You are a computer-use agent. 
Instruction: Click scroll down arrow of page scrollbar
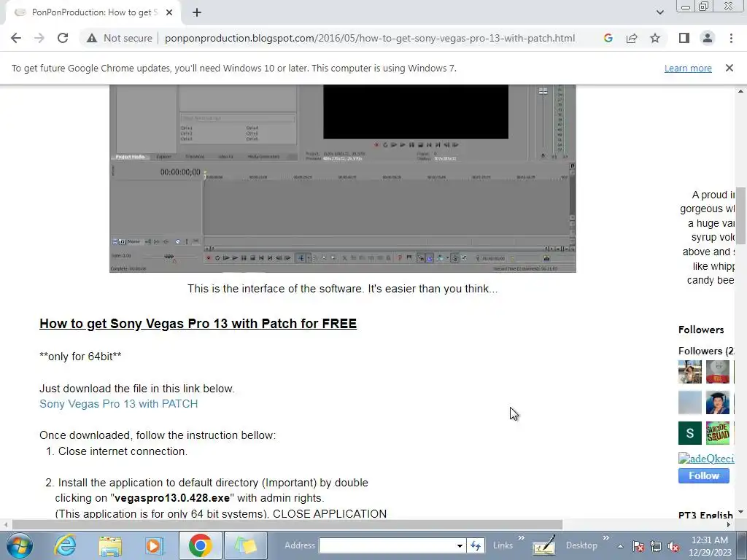tap(740, 513)
